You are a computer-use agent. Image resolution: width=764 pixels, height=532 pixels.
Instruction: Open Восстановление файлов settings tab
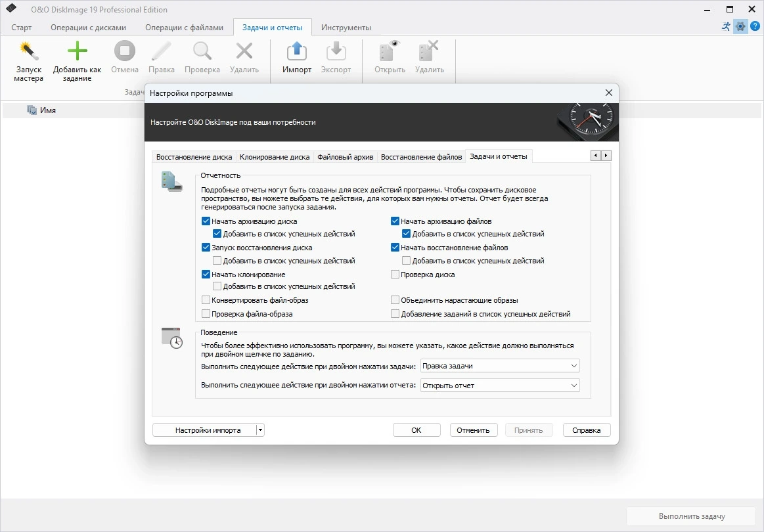[422, 157]
